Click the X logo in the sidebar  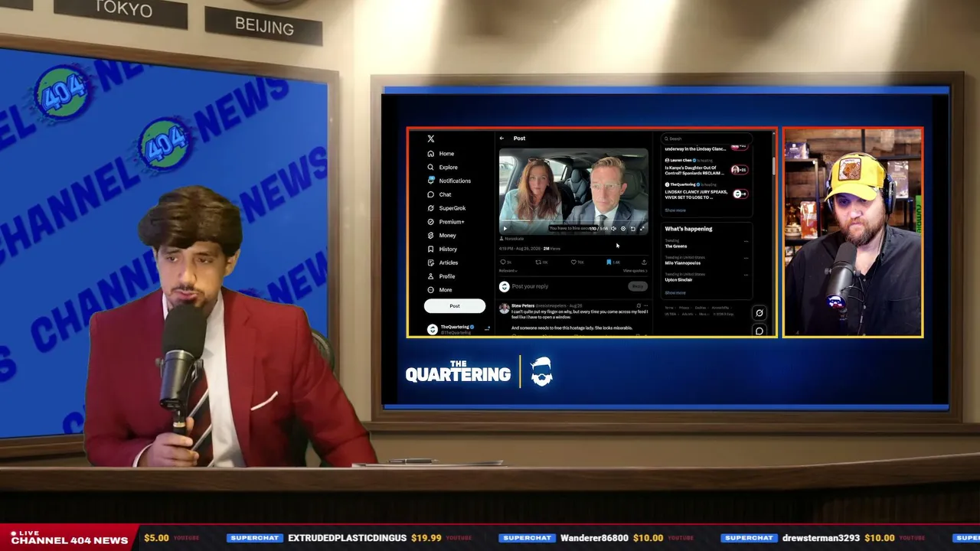(x=431, y=139)
